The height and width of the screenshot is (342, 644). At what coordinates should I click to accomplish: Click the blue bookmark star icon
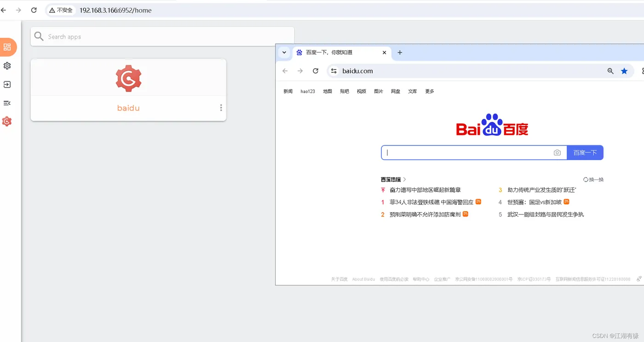coord(624,71)
